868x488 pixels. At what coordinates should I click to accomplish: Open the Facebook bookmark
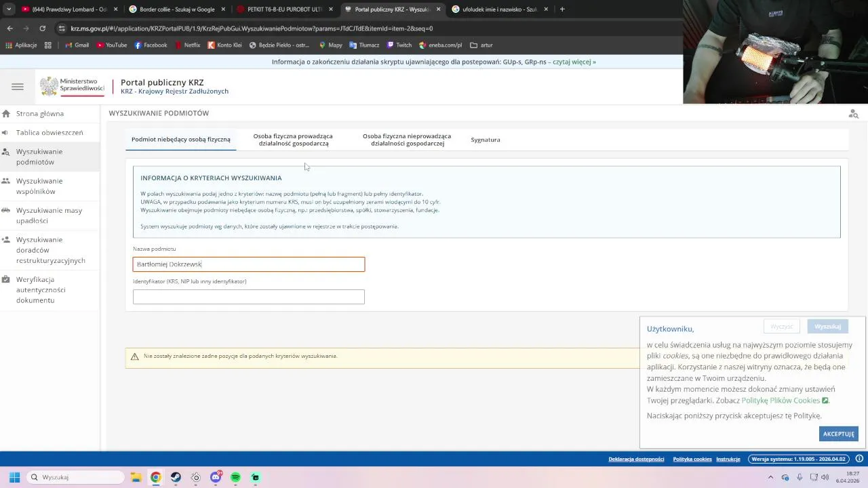(151, 45)
